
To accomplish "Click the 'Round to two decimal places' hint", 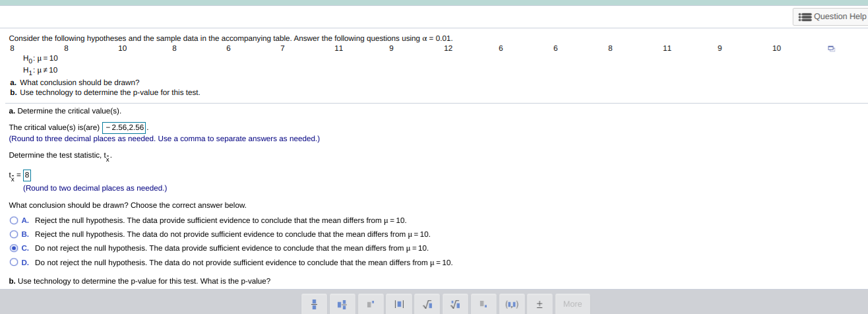I will coord(95,188).
